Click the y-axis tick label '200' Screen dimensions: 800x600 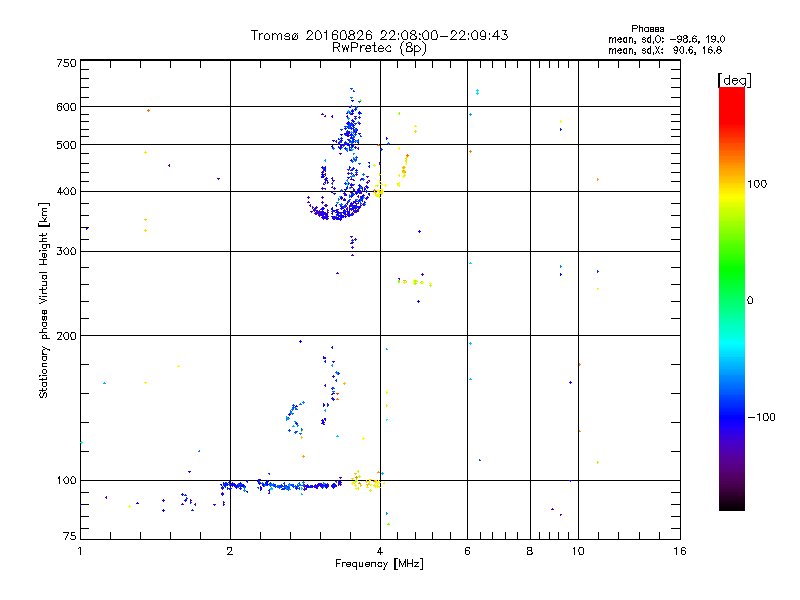coord(66,336)
